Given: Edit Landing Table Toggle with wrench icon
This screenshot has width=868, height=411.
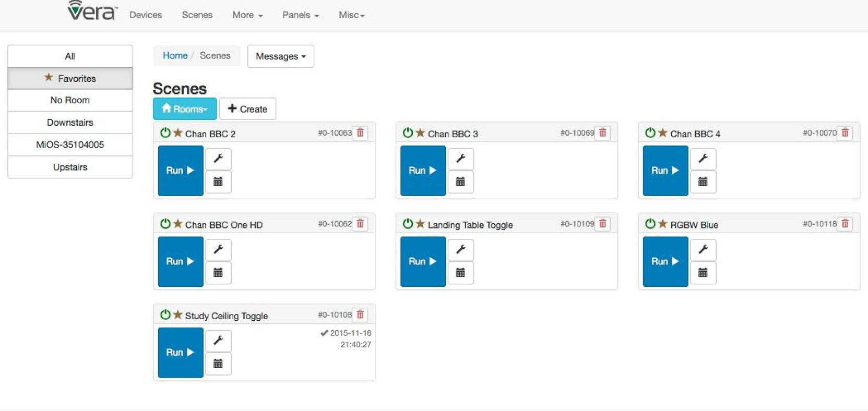Looking at the screenshot, I should pyautogui.click(x=460, y=249).
